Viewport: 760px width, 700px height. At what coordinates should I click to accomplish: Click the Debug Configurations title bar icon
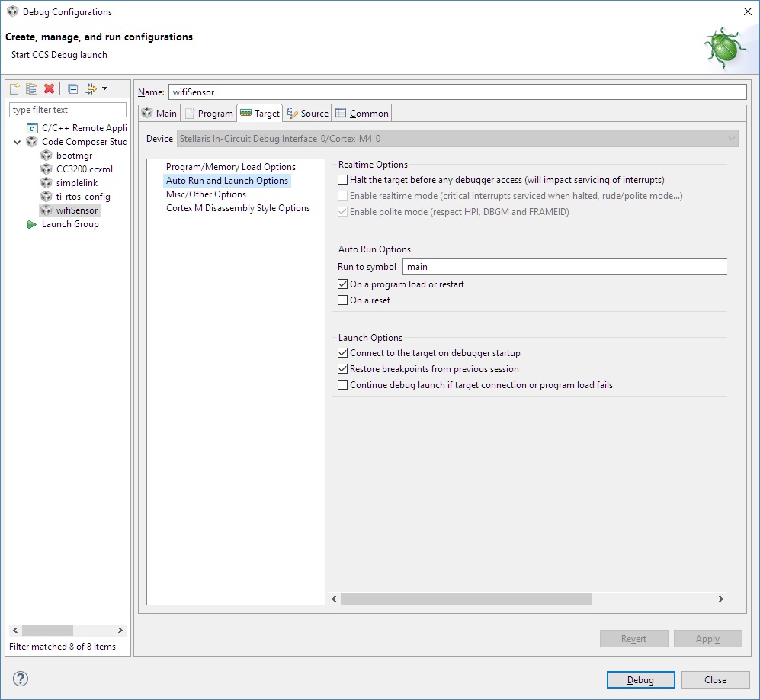(x=13, y=11)
